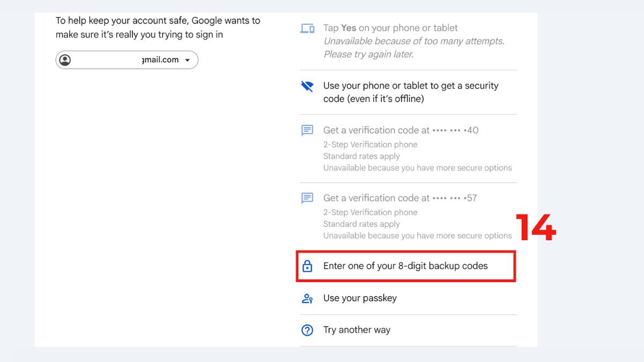Choose verification code at number ending 57
The height and width of the screenshot is (362, 644).
coord(400,198)
